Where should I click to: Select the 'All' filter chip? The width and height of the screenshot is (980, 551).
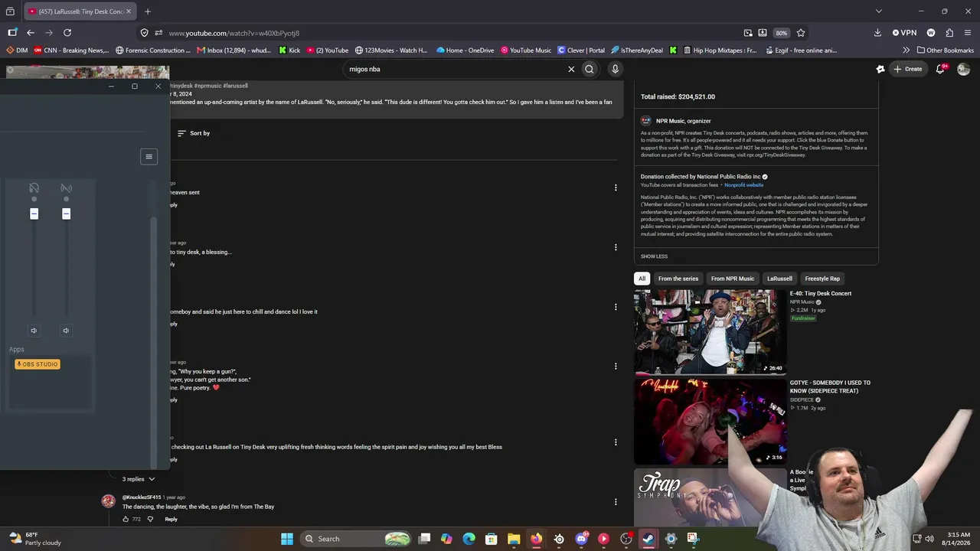tap(642, 279)
